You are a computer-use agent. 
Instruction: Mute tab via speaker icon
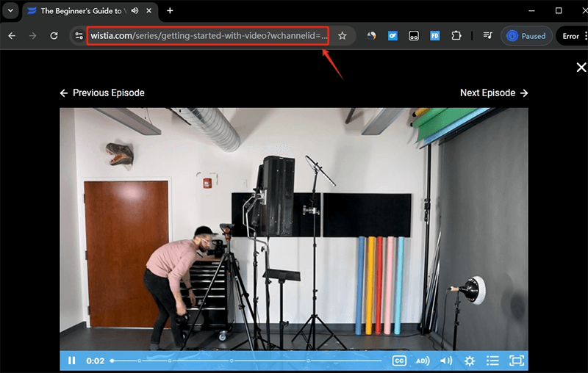coord(135,10)
